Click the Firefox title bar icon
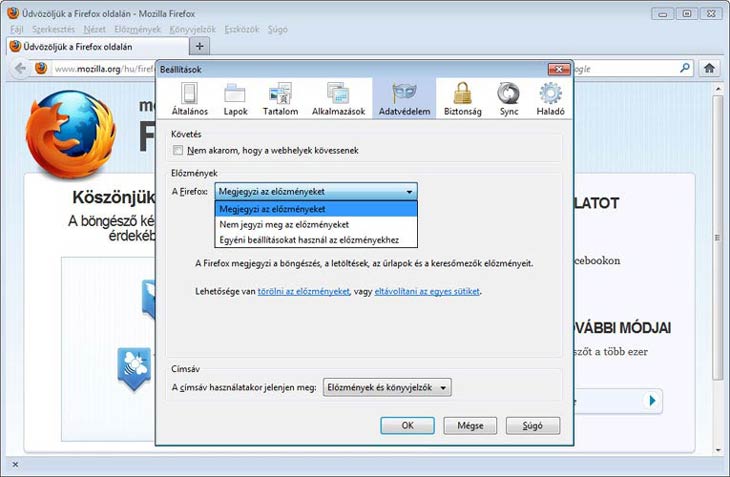Screen dimensions: 730x477 click(13, 13)
